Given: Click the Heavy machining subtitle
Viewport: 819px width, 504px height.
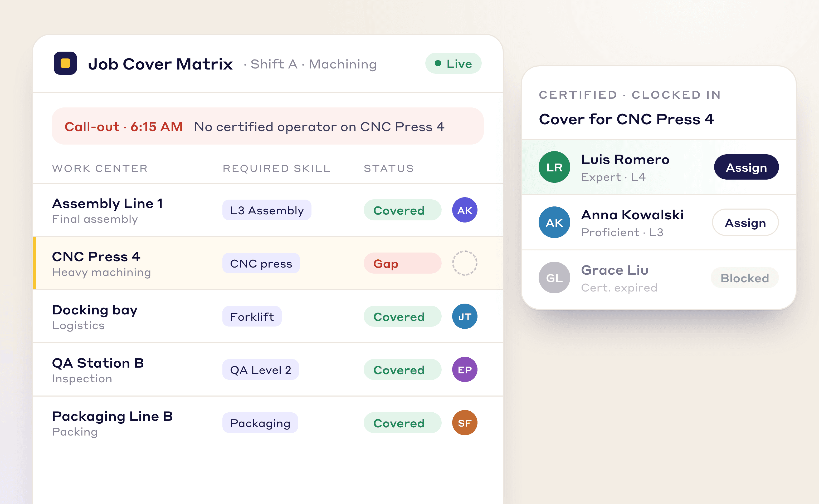Looking at the screenshot, I should [x=101, y=272].
